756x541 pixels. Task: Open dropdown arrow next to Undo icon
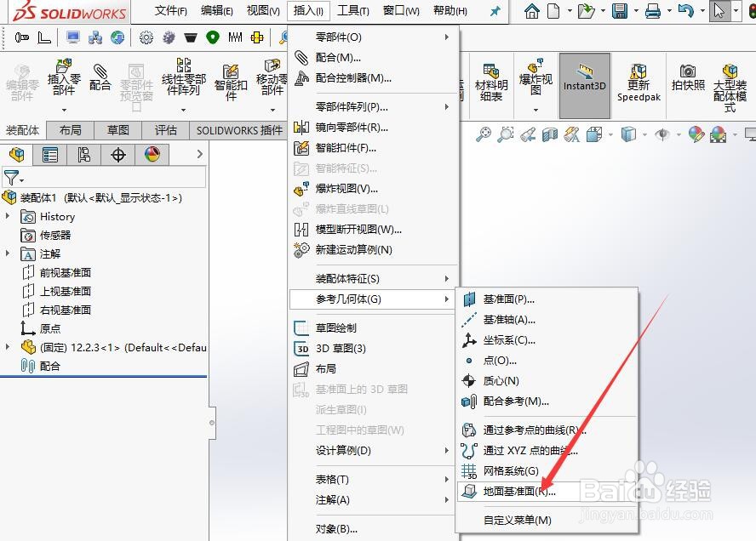click(702, 10)
